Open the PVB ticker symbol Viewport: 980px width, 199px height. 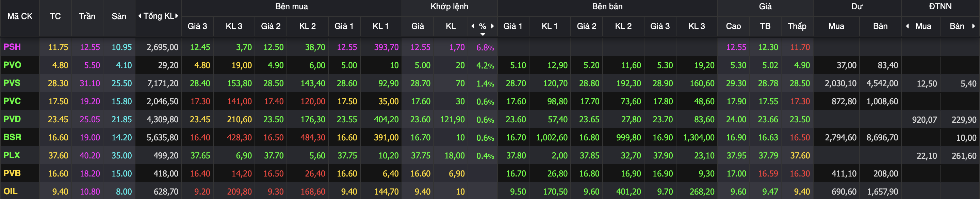click(x=12, y=173)
